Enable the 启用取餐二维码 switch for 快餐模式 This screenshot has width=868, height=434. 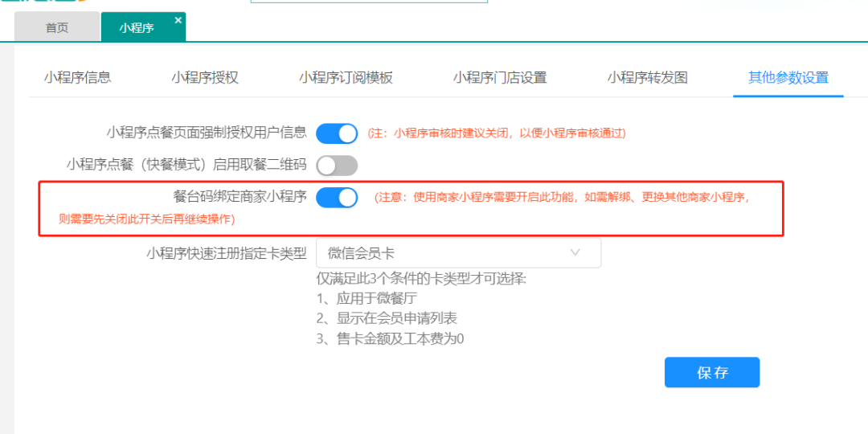click(x=336, y=166)
